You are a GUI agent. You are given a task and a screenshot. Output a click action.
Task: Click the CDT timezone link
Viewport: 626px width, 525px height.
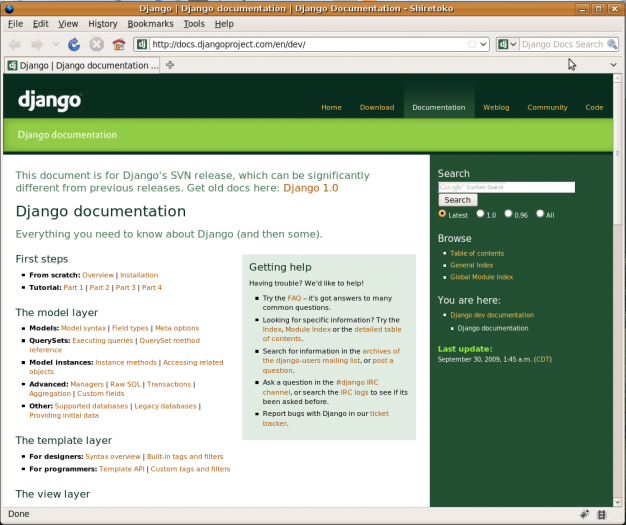[543, 359]
